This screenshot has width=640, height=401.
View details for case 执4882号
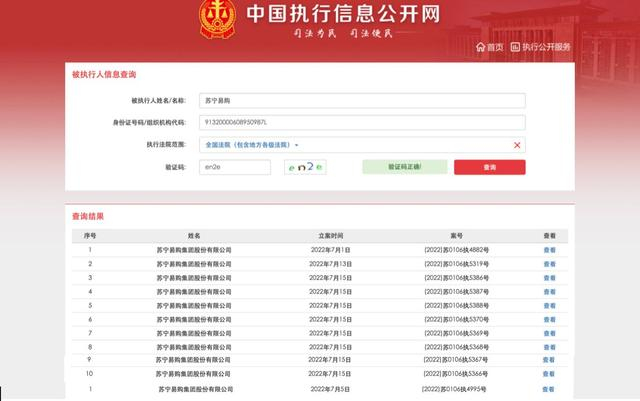(549, 250)
